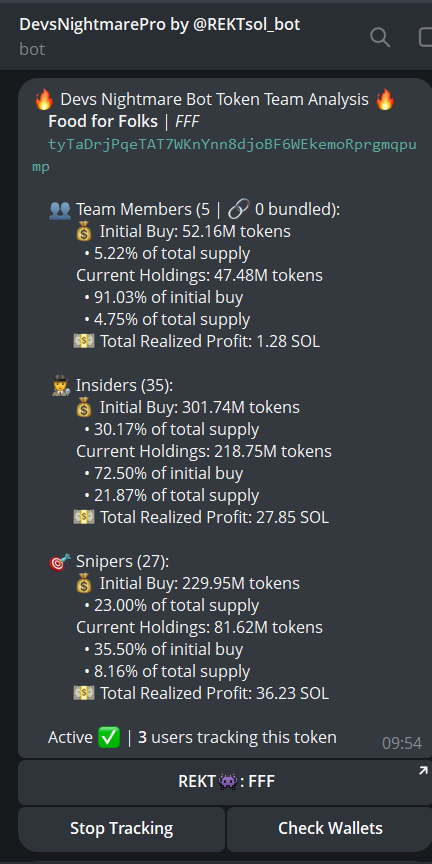Click the money bag next to 52.16M tokens
The height and width of the screenshot is (864, 432).
83,231
